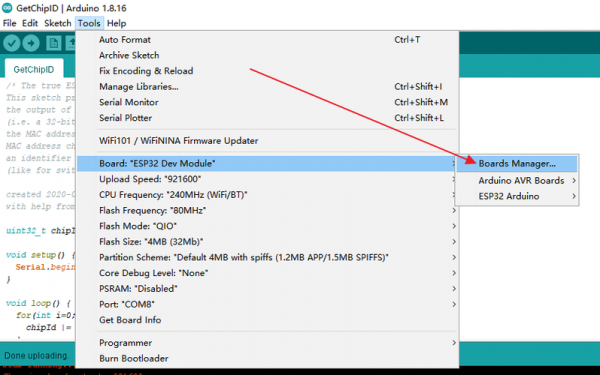Open the File menu
The width and height of the screenshot is (600, 375).
click(10, 23)
